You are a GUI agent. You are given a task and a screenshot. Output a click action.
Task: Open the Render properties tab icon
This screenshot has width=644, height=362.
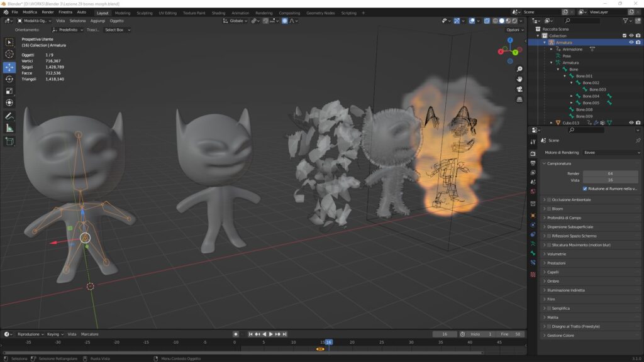click(x=533, y=153)
